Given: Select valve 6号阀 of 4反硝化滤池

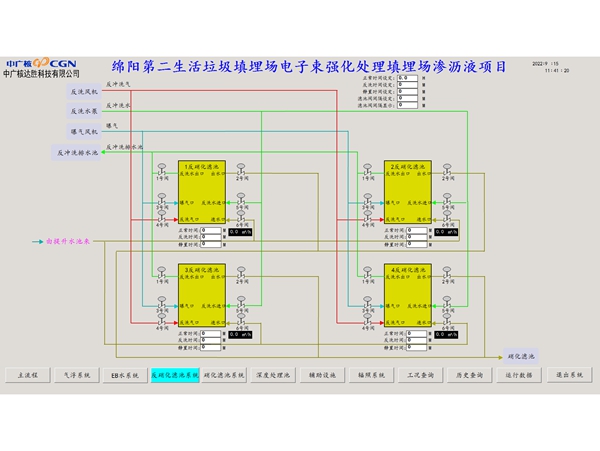Looking at the screenshot, I should pyautogui.click(x=448, y=322).
